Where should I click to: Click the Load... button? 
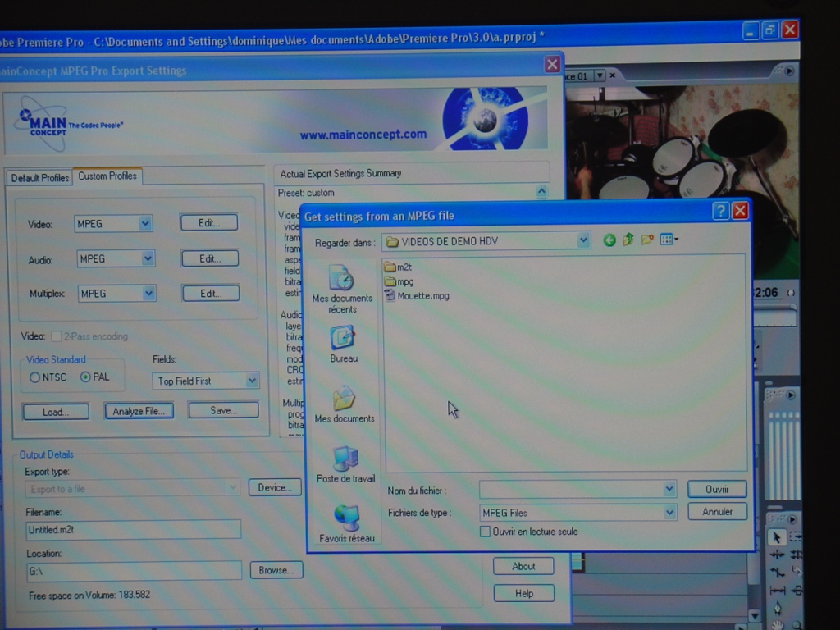pyautogui.click(x=56, y=412)
